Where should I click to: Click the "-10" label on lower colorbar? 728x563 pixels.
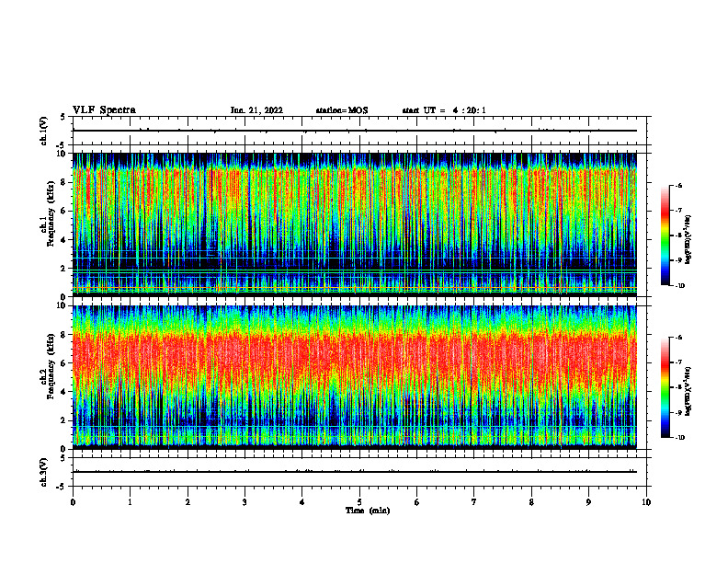[x=679, y=438]
